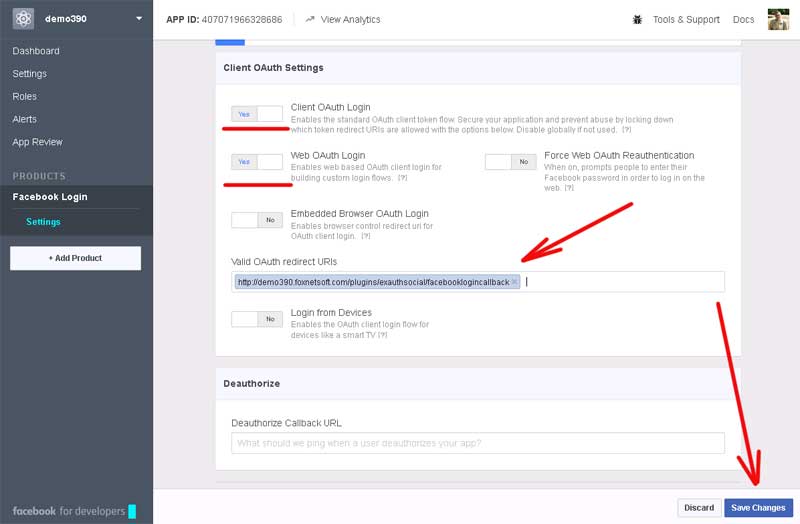Click help [?] for Login from Devices

tap(382, 335)
